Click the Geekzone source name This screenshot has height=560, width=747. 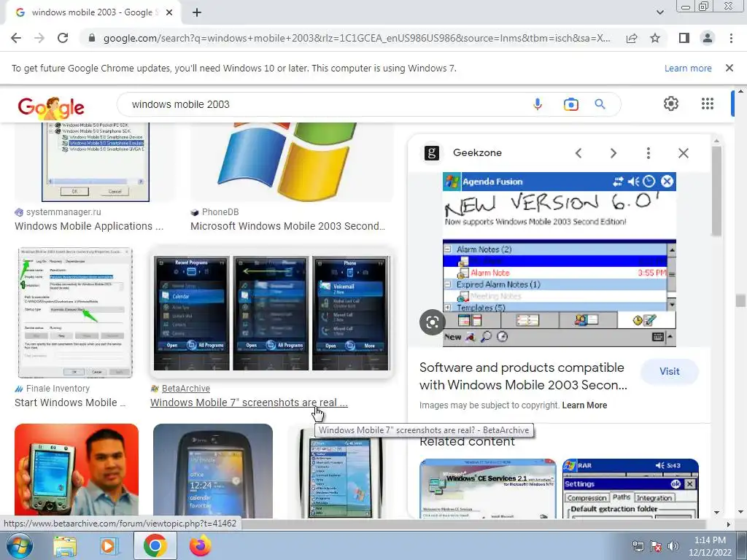pyautogui.click(x=477, y=153)
